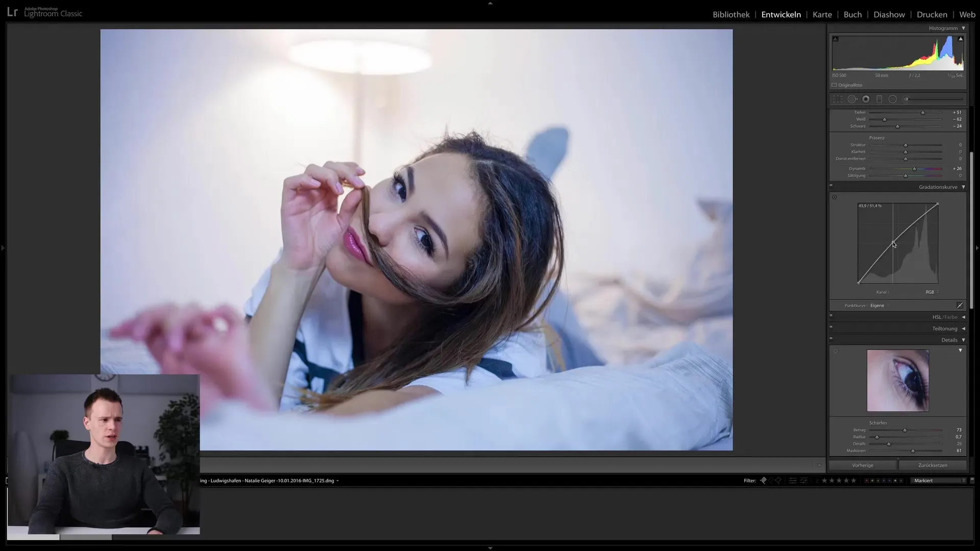Image resolution: width=980 pixels, height=551 pixels.
Task: Click the circular crop/radial filter icon
Action: tap(893, 99)
